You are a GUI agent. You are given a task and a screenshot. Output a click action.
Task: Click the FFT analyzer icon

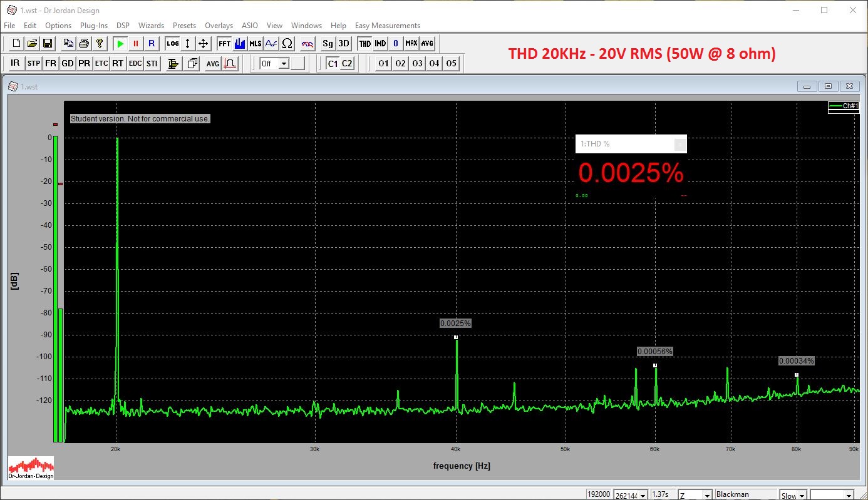click(x=224, y=44)
